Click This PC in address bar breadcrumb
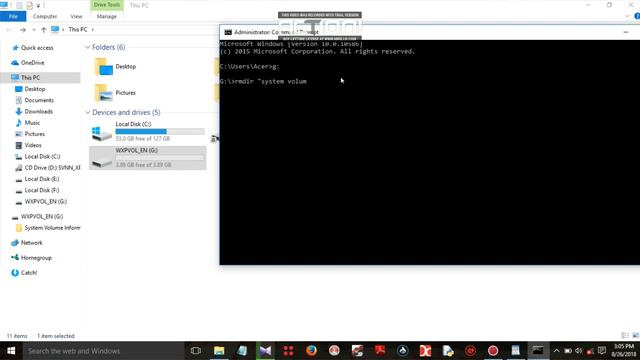 click(78, 29)
